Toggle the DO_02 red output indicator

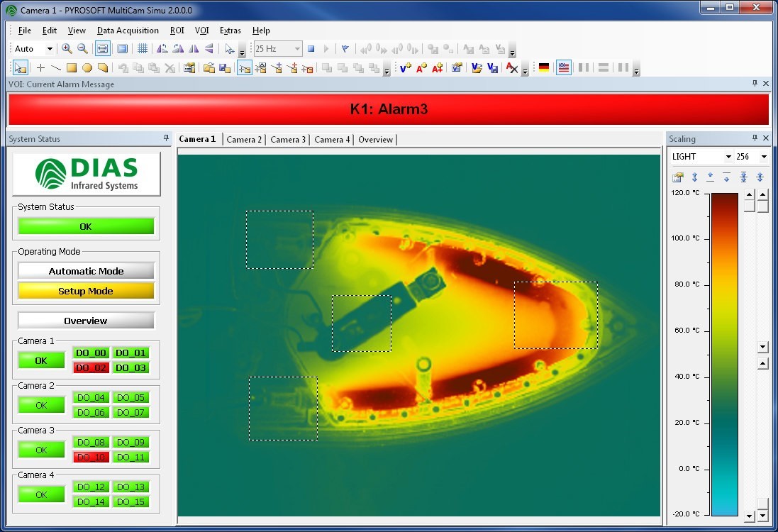tap(91, 367)
